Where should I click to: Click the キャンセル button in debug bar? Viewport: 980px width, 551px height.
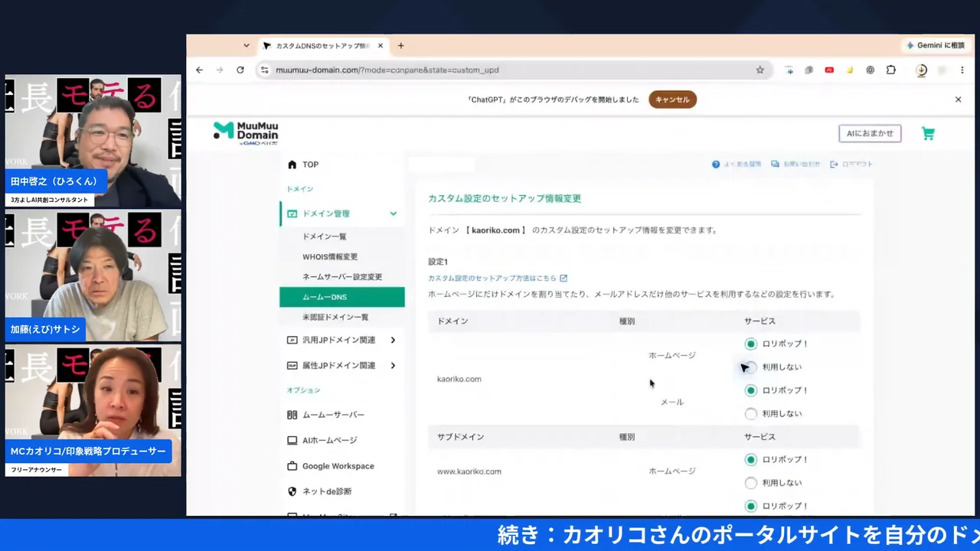pos(672,99)
